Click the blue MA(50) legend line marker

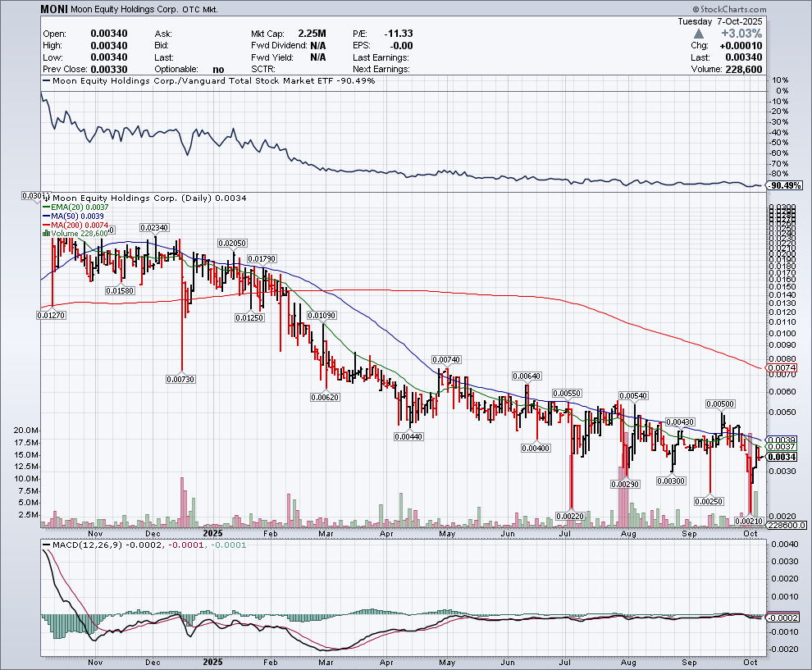point(46,216)
